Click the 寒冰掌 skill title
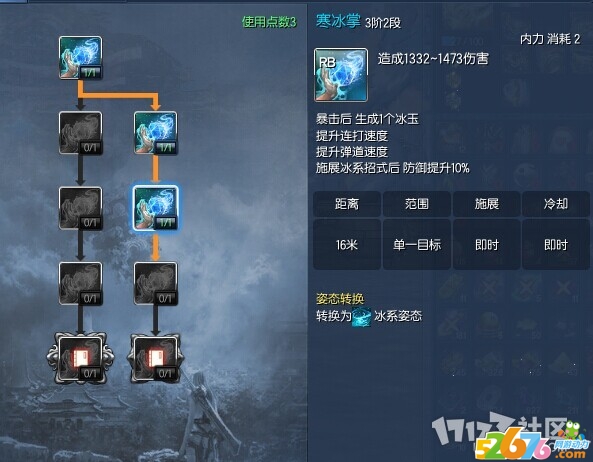This screenshot has height=462, width=593. tap(338, 21)
